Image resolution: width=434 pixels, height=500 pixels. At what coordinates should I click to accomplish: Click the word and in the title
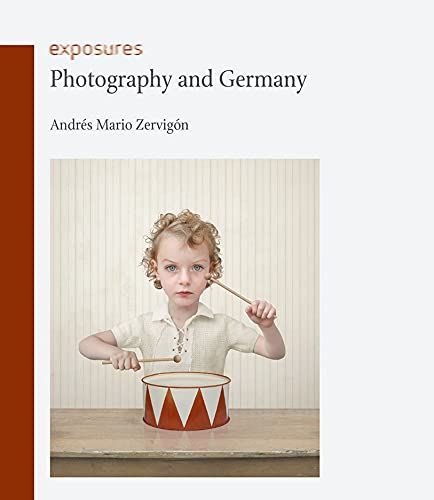coord(196,79)
